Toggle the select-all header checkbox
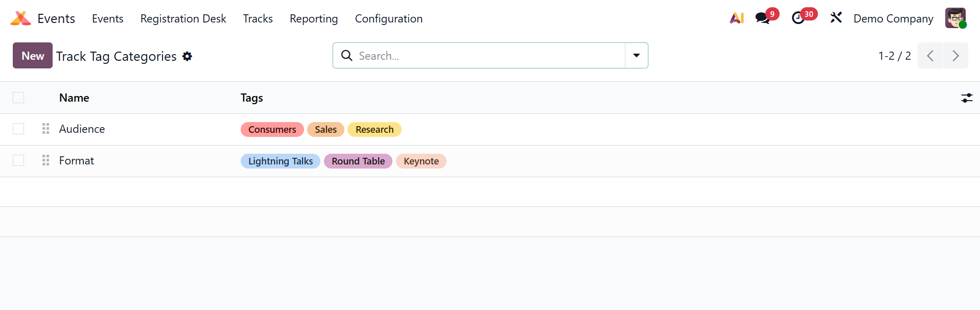Screen dimensions: 980x310 [x=18, y=98]
